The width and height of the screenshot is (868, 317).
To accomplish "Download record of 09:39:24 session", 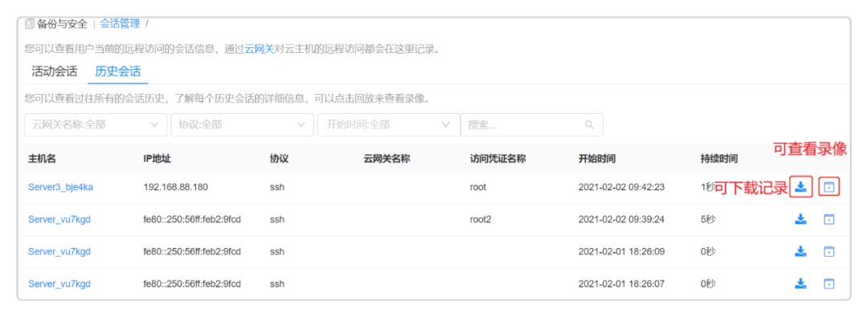I will (800, 220).
